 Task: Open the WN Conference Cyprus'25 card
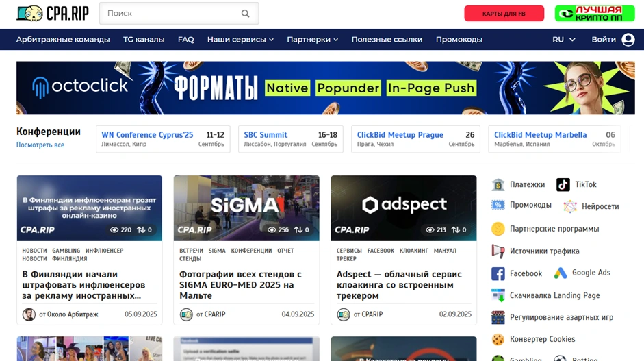163,139
